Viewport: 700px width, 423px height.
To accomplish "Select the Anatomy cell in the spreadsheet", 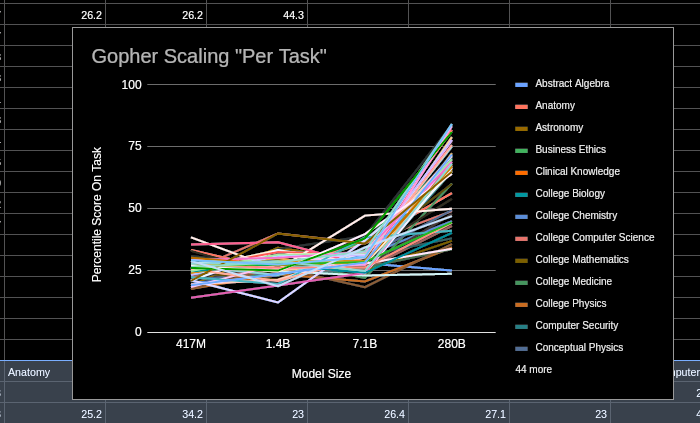I will 30,372.
